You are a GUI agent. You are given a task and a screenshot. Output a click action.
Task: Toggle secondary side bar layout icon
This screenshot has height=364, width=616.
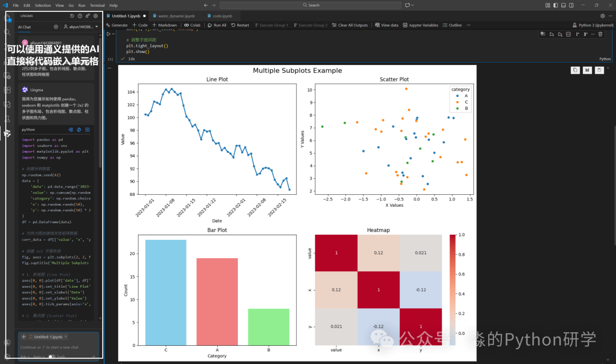[571, 5]
